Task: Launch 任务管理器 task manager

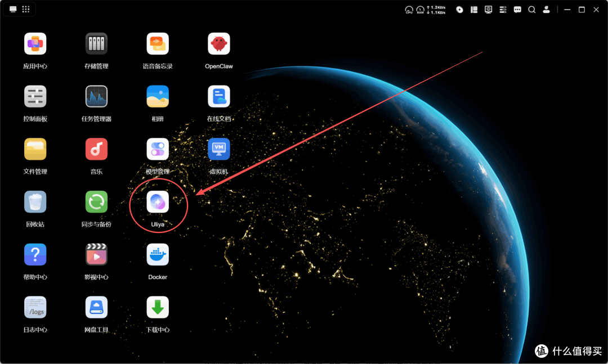Action: point(97,97)
